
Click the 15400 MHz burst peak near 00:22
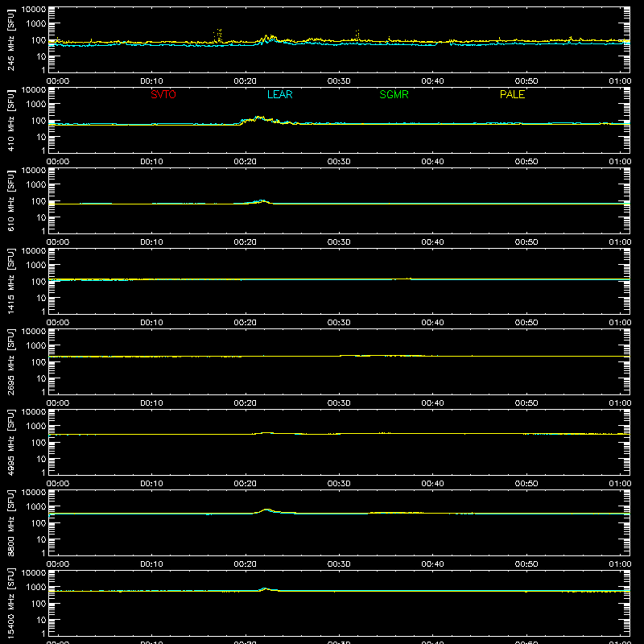[265, 588]
